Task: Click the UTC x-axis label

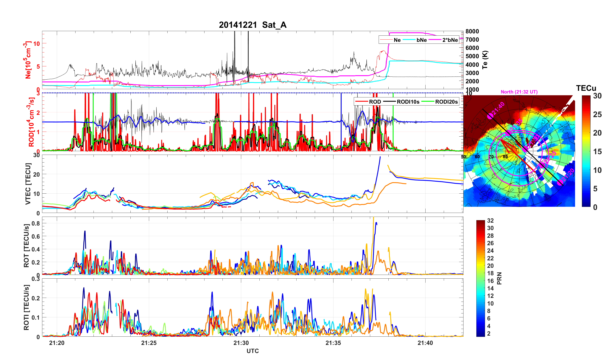Action: 252,351
